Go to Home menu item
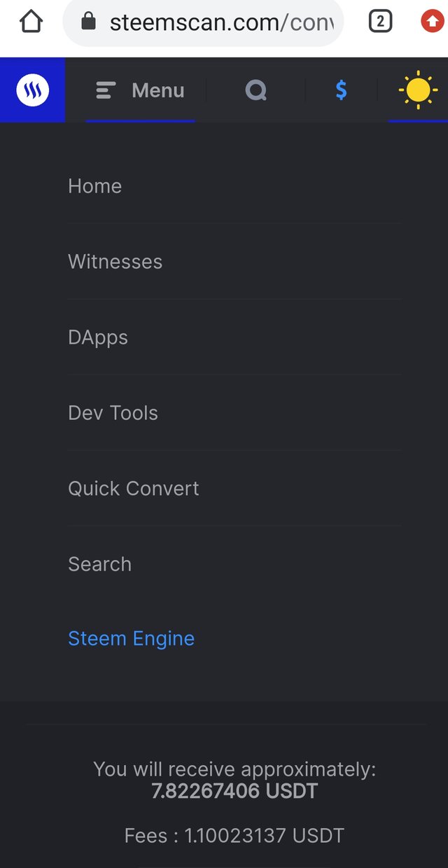Viewport: 448px width, 868px height. pyautogui.click(x=95, y=186)
